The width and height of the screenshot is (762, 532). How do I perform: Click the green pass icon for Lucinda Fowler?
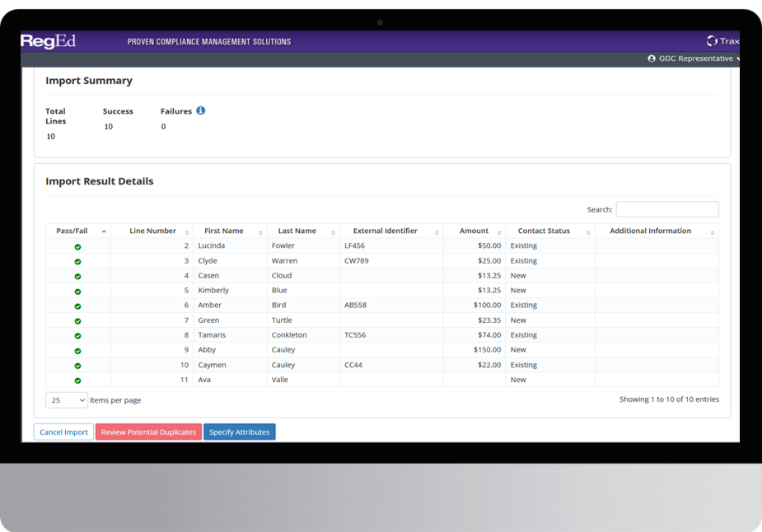point(77,247)
